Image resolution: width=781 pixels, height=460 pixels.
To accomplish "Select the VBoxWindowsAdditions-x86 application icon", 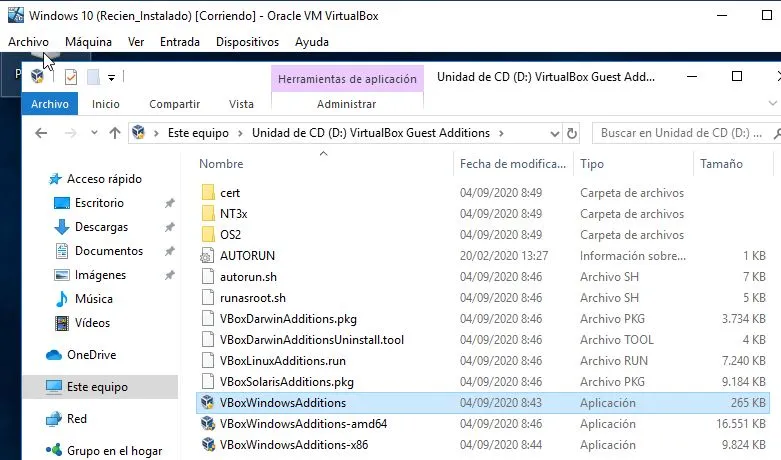I will click(207, 444).
